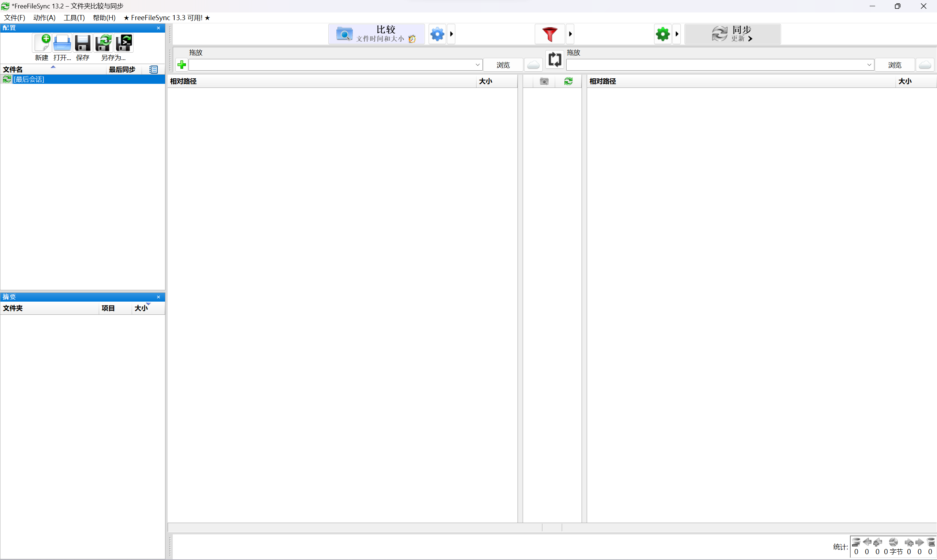Click middle column category camera icon

[544, 82]
